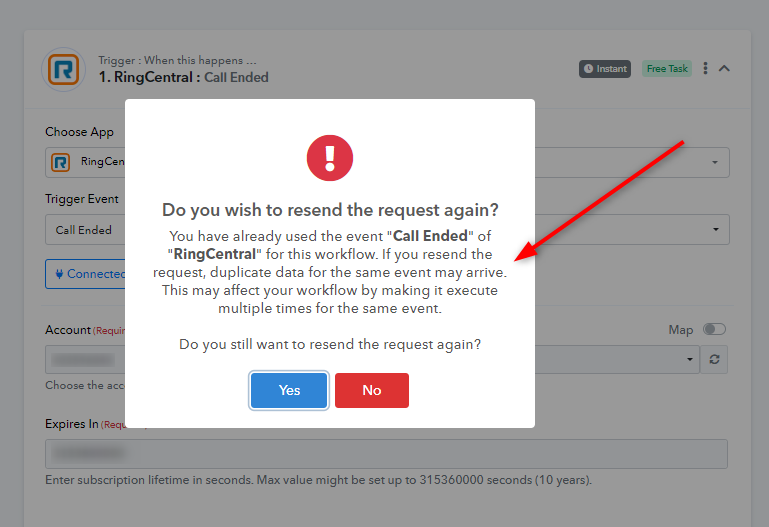Click the dialog heading about resending request

(x=330, y=210)
